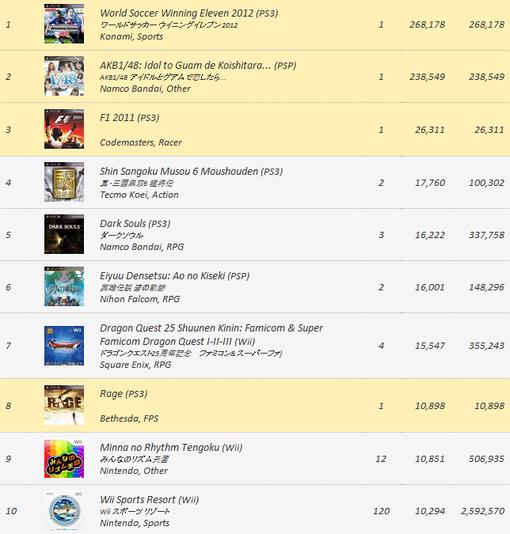This screenshot has width=510, height=534.
Task: Click the AKB1/48 game cover image
Action: pyautogui.click(x=64, y=76)
